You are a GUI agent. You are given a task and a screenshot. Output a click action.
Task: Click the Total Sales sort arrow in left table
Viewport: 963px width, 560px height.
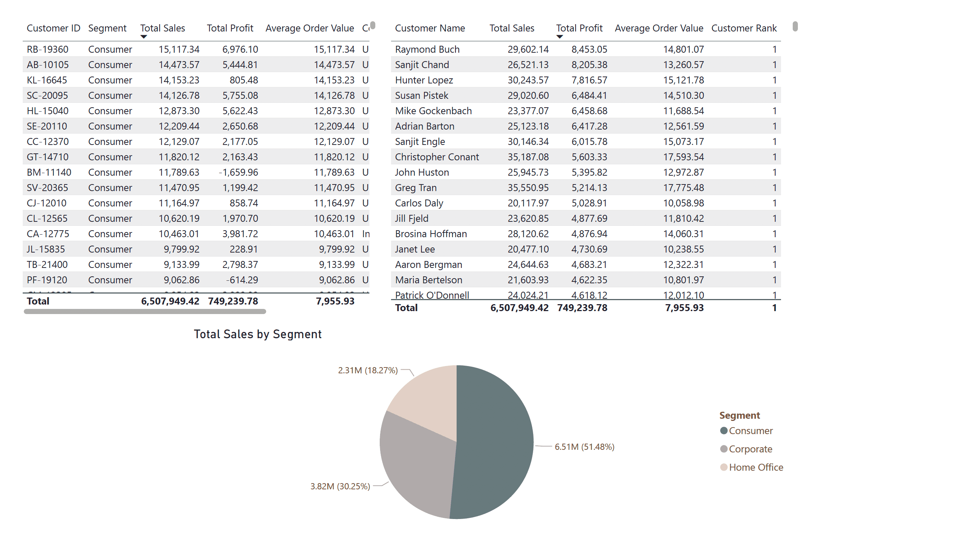(143, 36)
